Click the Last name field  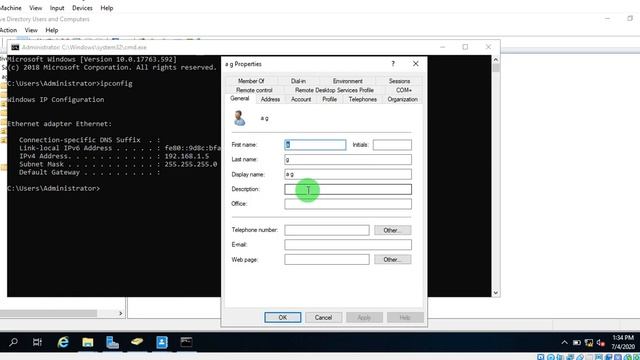348,159
